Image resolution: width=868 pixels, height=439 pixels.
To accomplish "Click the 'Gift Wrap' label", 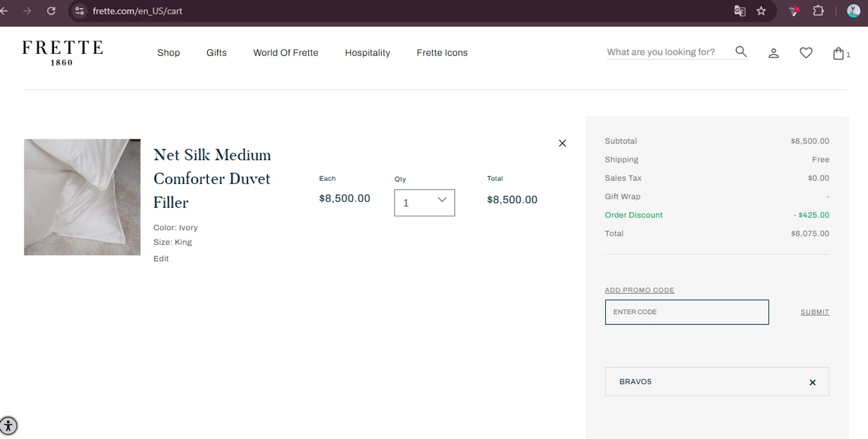I will point(623,197).
